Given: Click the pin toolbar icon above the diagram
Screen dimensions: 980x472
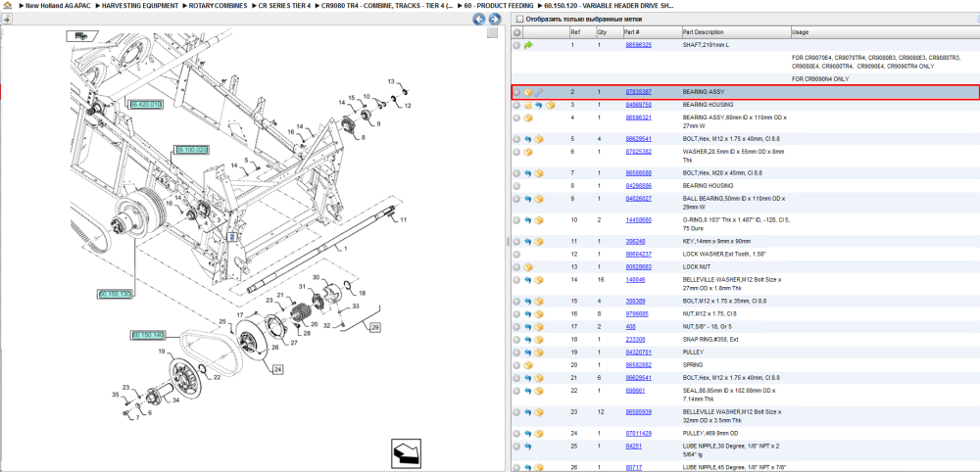Looking at the screenshot, I should coord(6,20).
